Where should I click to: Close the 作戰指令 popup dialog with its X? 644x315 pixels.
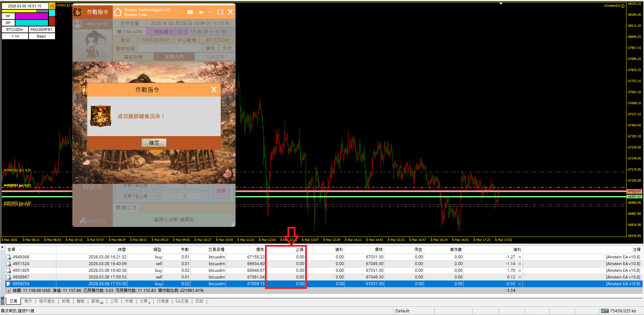click(214, 90)
